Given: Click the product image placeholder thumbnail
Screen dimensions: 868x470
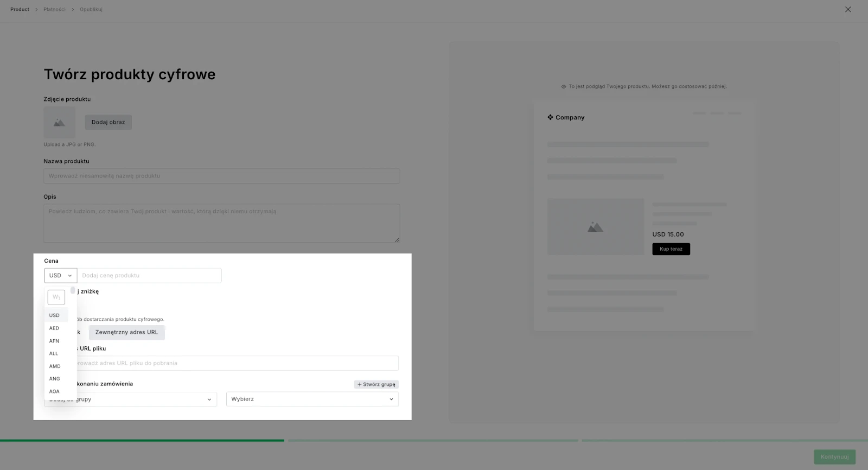Looking at the screenshot, I should coord(60,123).
